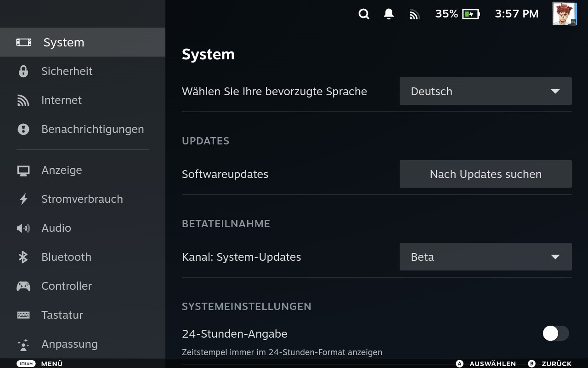Viewport: 588px width, 368px height.
Task: Click the arrow on the Sprache dropdown
Action: [x=555, y=91]
